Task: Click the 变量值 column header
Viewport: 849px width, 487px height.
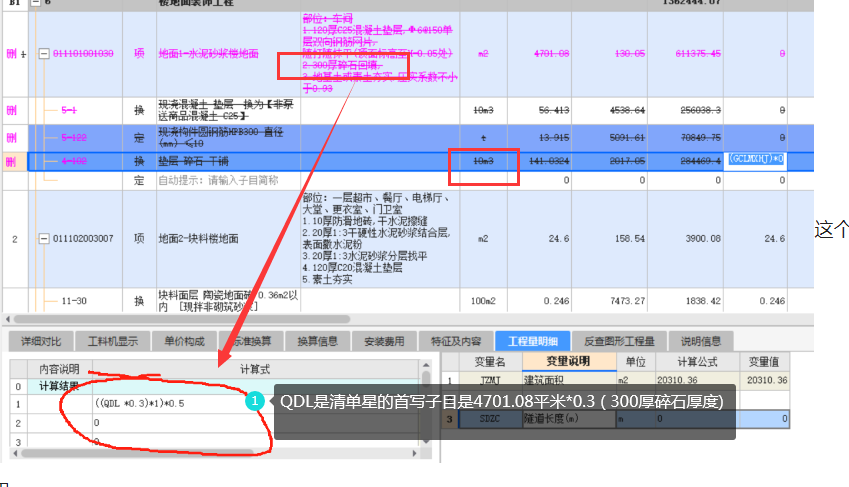Action: pos(764,361)
